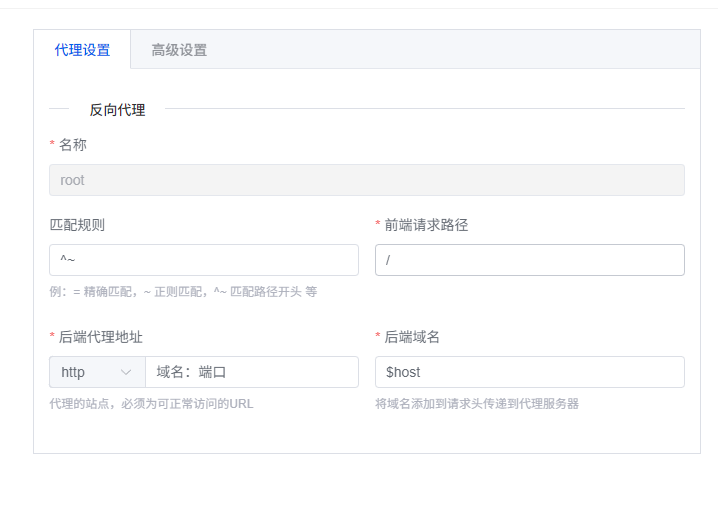Click the 名称 field label
This screenshot has height=508, width=718.
tap(72, 145)
